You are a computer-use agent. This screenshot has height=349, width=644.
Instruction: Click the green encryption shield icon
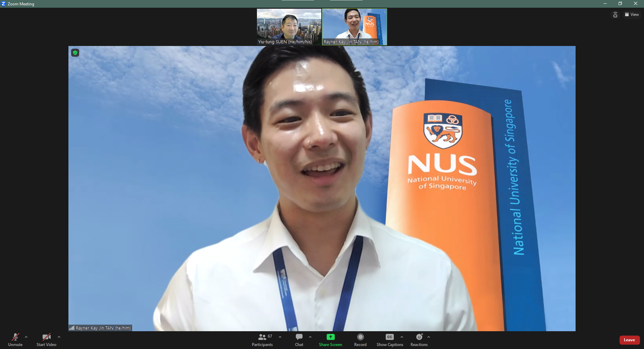[75, 53]
